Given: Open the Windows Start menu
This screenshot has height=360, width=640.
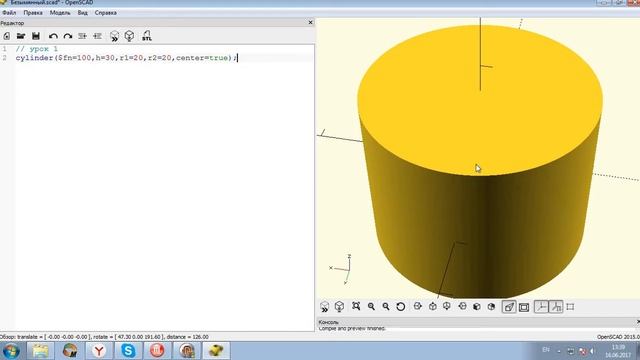Looking at the screenshot, I should point(11,351).
